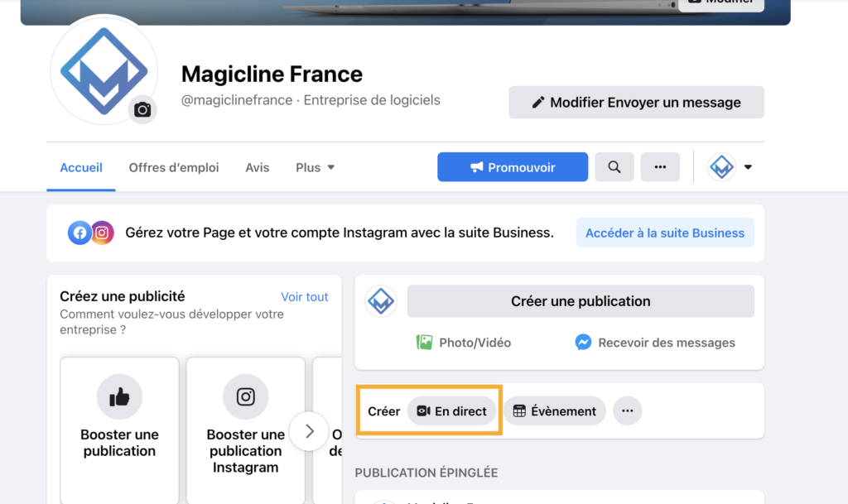Click the Magicline France page title
The width and height of the screenshot is (848, 504).
[272, 74]
